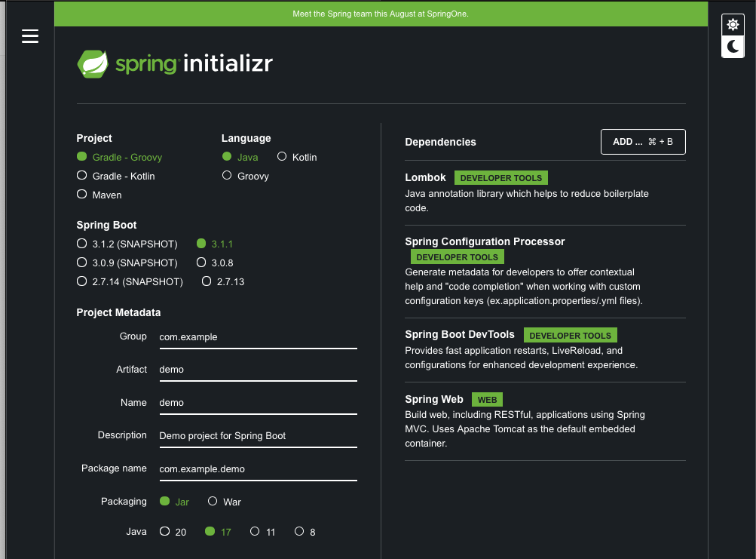
Task: Select the Spring Configuration Processor dependency
Action: [545, 271]
